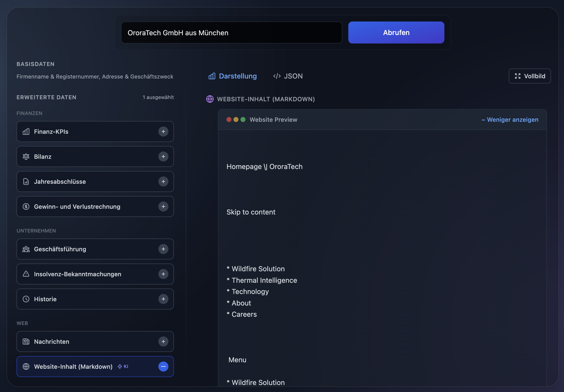Click the green dot in Website Preview header
This screenshot has height=392, width=564.
pyautogui.click(x=243, y=119)
